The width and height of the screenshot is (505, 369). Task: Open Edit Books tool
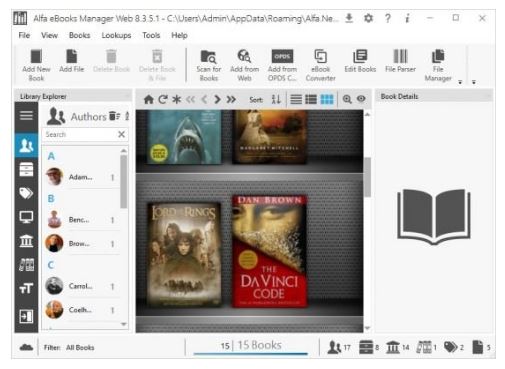pos(360,61)
